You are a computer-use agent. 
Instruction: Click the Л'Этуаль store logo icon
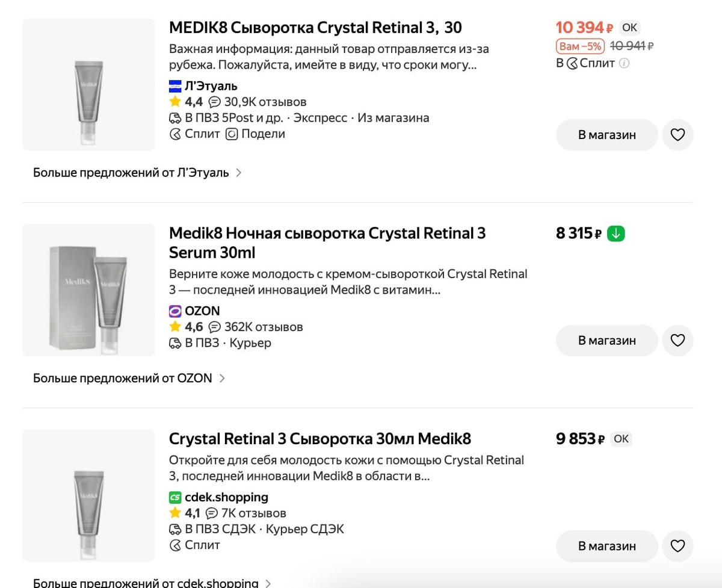(175, 86)
